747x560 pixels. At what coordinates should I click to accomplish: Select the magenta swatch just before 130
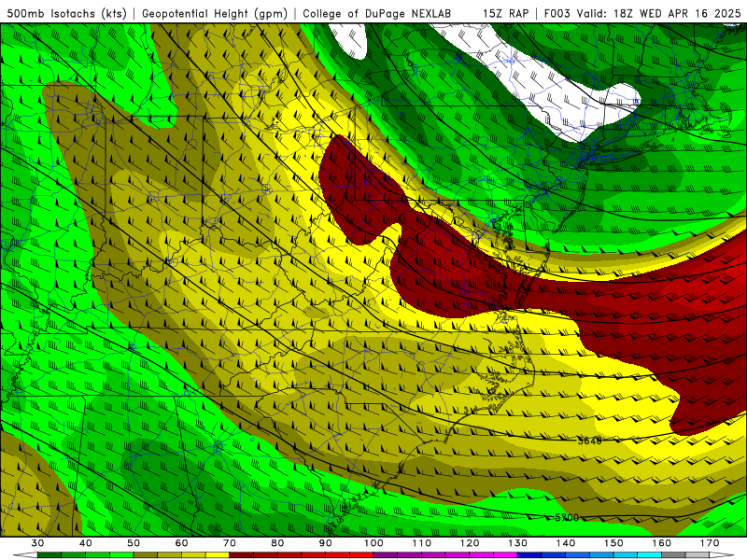[505, 555]
